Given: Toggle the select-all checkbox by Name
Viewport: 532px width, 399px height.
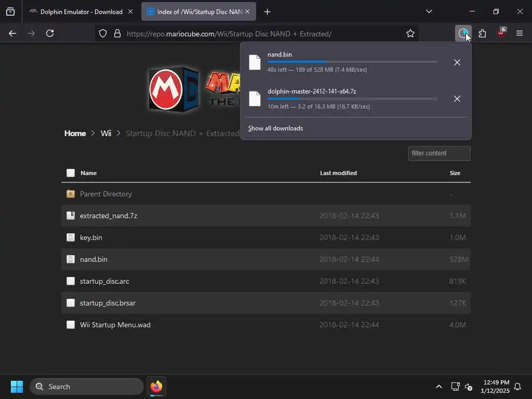Looking at the screenshot, I should click(71, 173).
